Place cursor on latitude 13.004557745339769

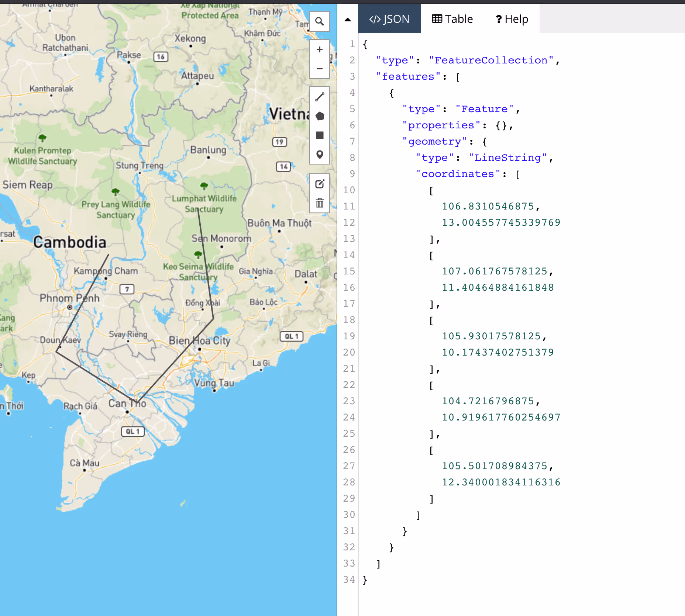coord(501,222)
